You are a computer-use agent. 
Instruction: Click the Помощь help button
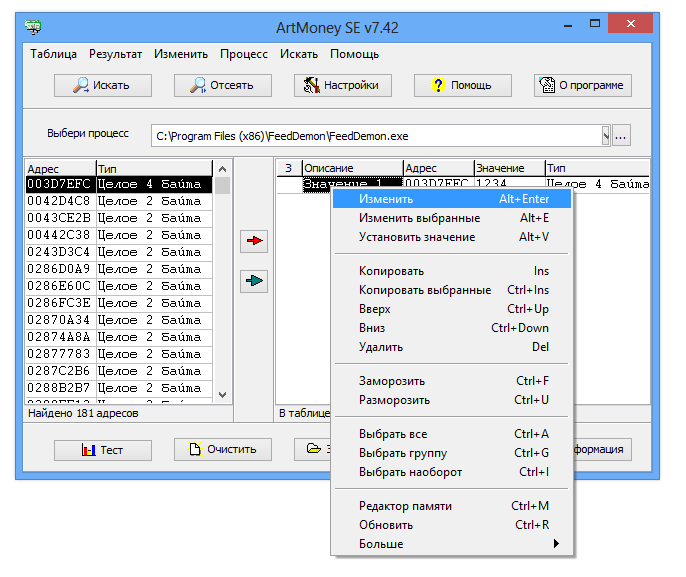462,85
